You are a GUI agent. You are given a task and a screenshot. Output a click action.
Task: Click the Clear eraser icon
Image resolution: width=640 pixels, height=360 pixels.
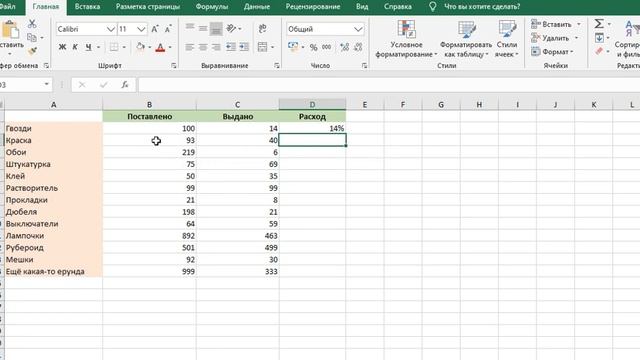click(599, 51)
